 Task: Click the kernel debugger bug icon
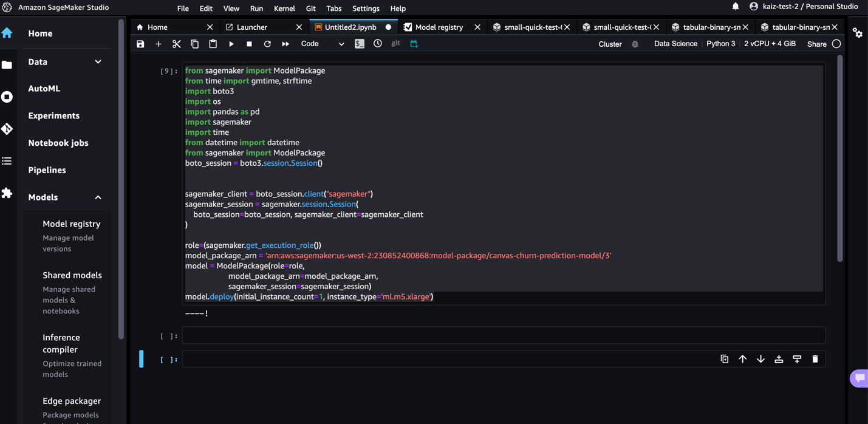[x=635, y=44]
